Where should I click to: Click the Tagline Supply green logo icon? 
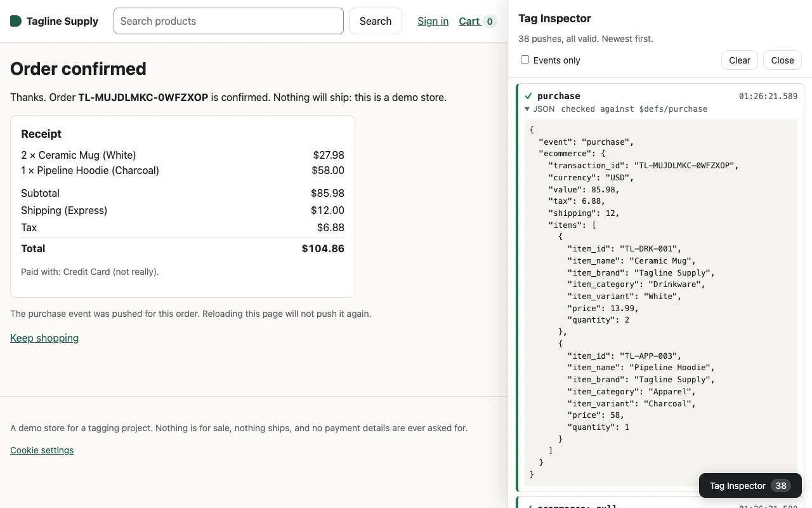click(x=16, y=21)
